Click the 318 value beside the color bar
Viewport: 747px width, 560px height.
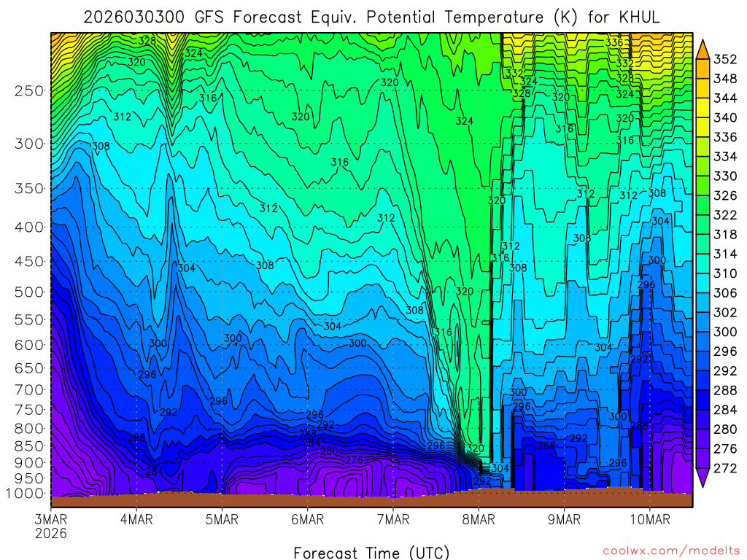tap(725, 235)
